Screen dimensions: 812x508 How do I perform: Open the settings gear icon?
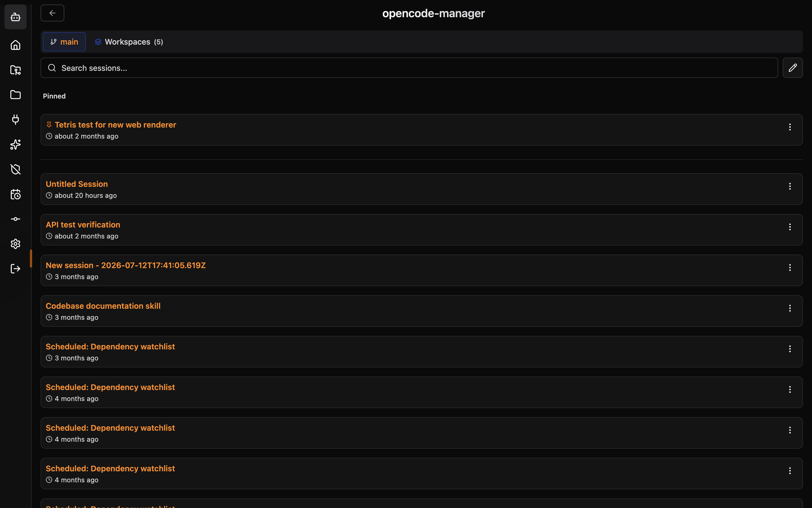(16, 244)
